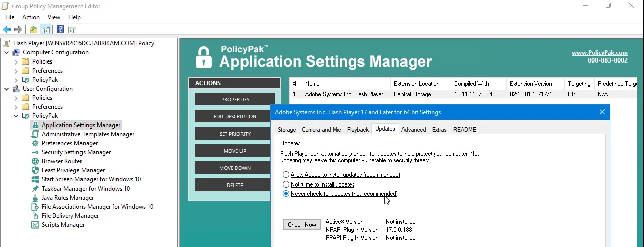Click the Policies folder icon under User Configuration
This screenshot has width=644, height=247.
point(26,98)
